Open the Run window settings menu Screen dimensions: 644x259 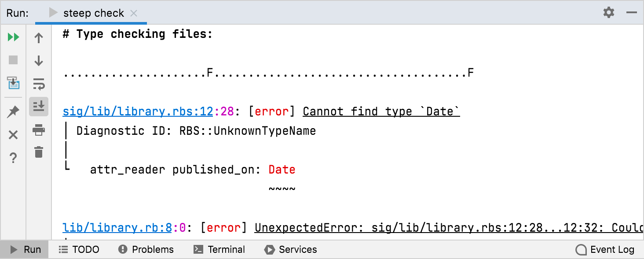pos(609,12)
